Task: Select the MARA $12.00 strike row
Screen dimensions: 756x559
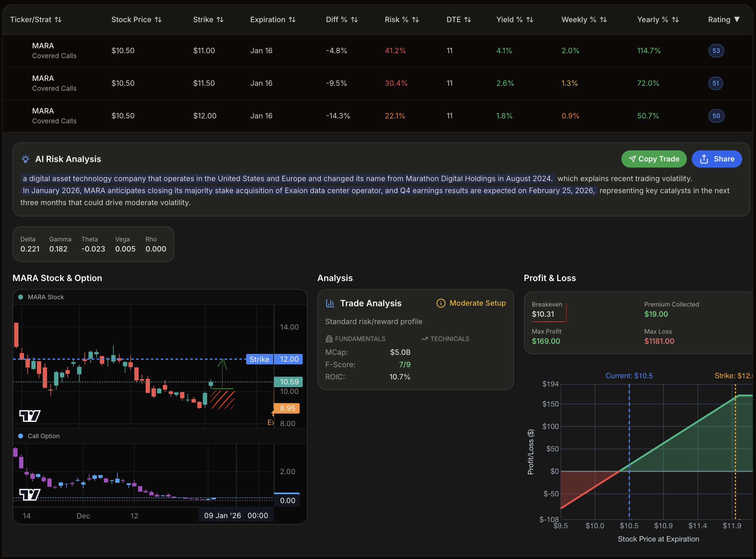Action: [378, 116]
